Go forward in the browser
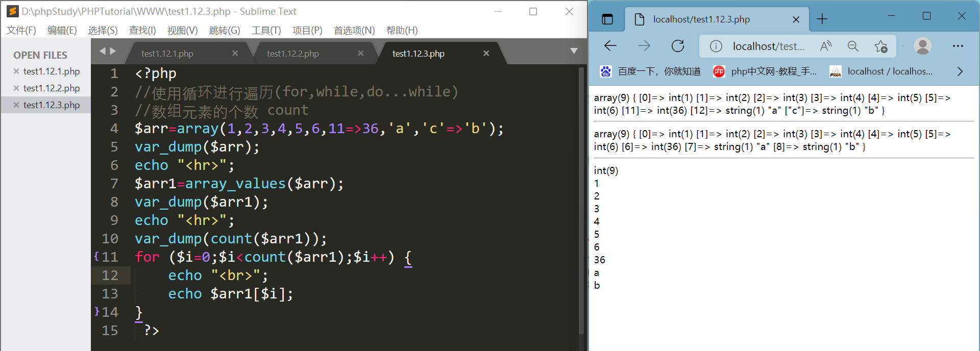The width and height of the screenshot is (980, 351). pos(644,46)
